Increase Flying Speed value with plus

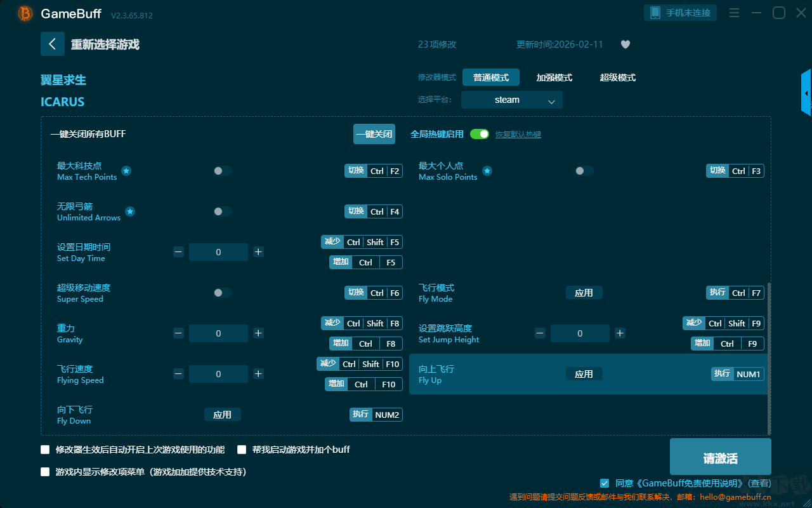pyautogui.click(x=258, y=374)
